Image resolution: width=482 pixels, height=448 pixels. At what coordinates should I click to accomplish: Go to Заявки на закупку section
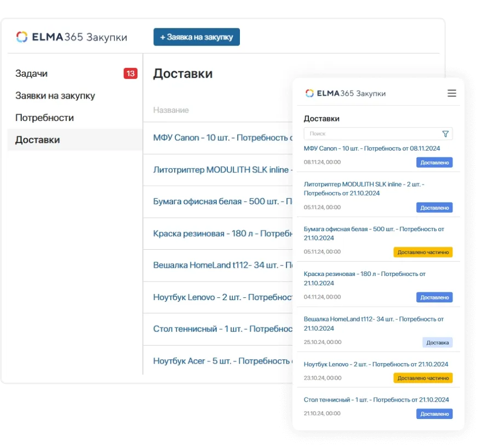coord(55,96)
